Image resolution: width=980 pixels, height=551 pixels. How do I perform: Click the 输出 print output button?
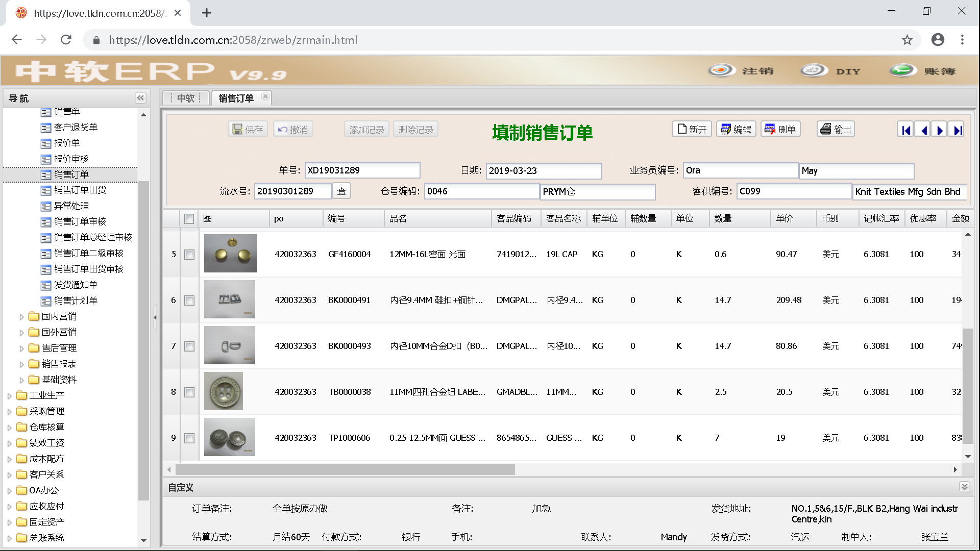pyautogui.click(x=836, y=129)
